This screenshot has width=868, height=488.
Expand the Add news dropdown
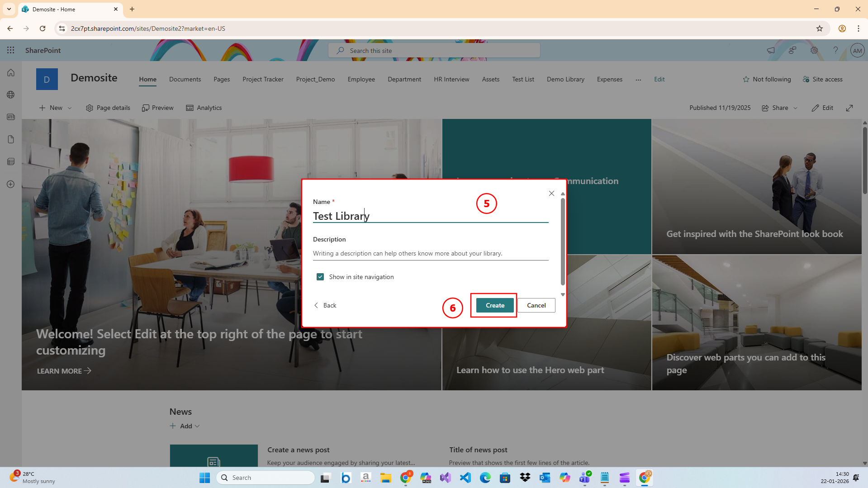(x=185, y=426)
